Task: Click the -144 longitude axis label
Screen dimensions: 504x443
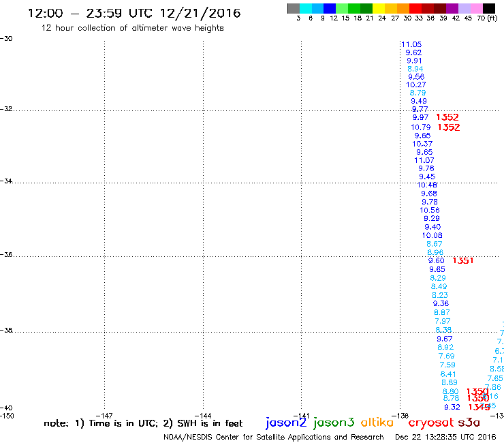Action: [x=203, y=416]
